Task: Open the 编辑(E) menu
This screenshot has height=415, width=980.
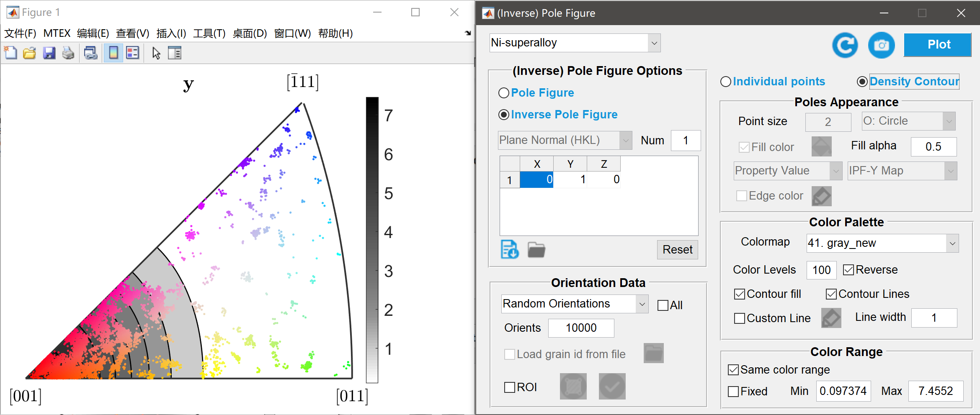Action: click(93, 33)
